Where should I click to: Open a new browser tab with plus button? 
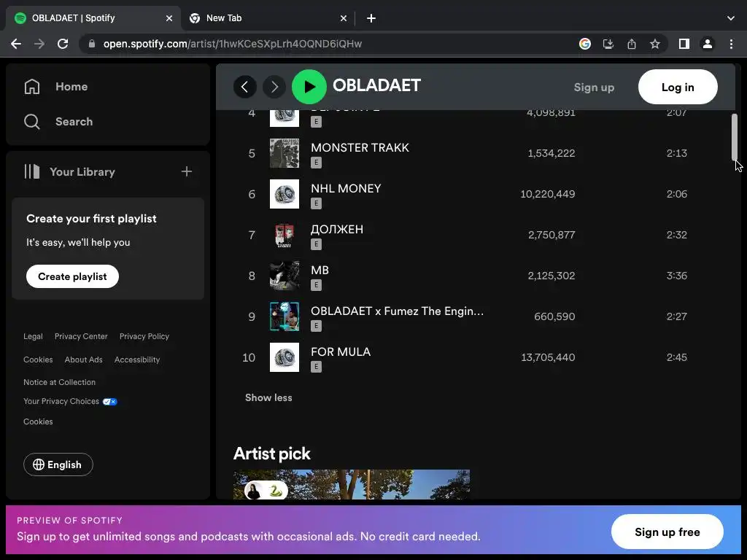point(371,18)
